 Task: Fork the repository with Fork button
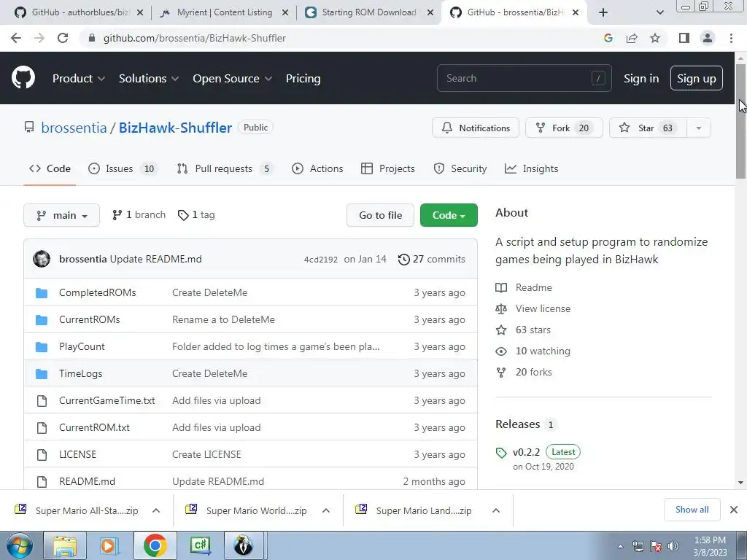tap(564, 128)
